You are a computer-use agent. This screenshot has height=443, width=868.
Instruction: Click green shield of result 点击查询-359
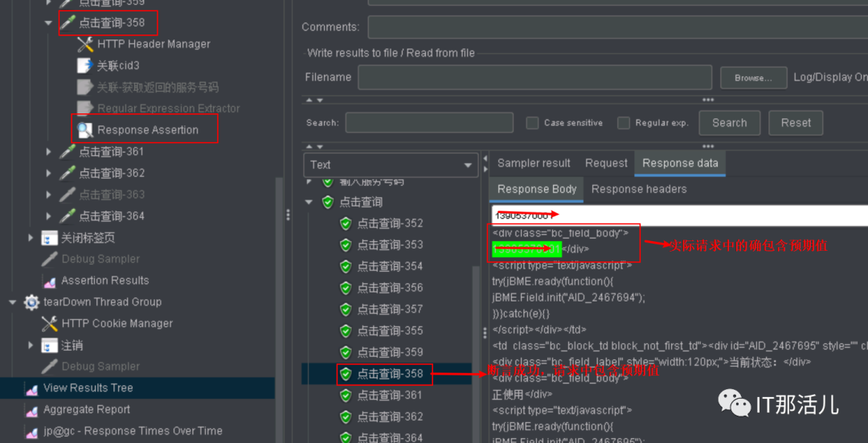[346, 353]
